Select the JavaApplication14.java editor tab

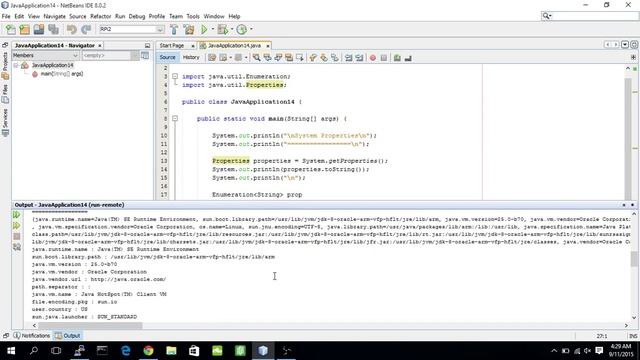(x=234, y=46)
